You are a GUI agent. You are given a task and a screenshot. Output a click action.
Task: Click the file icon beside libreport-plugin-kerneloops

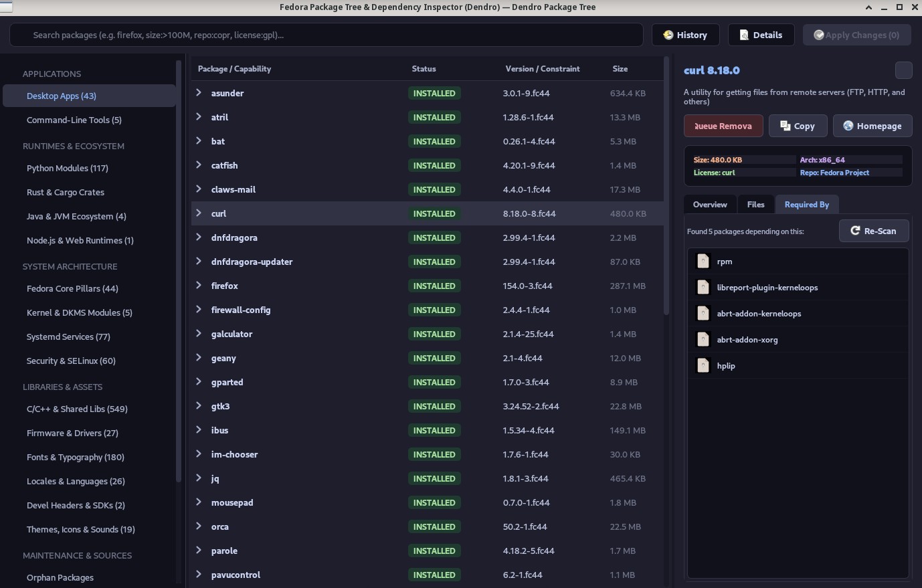coord(703,288)
